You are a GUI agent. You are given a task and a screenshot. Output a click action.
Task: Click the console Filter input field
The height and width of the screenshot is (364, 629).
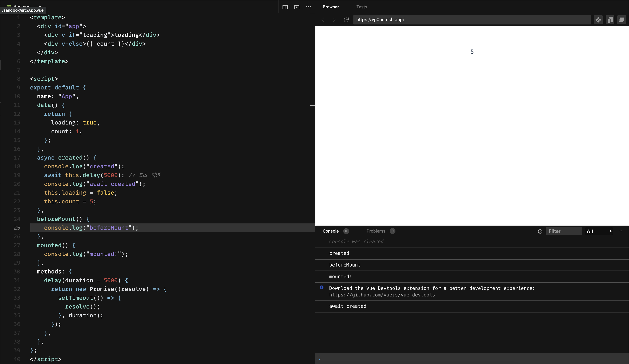tap(564, 231)
